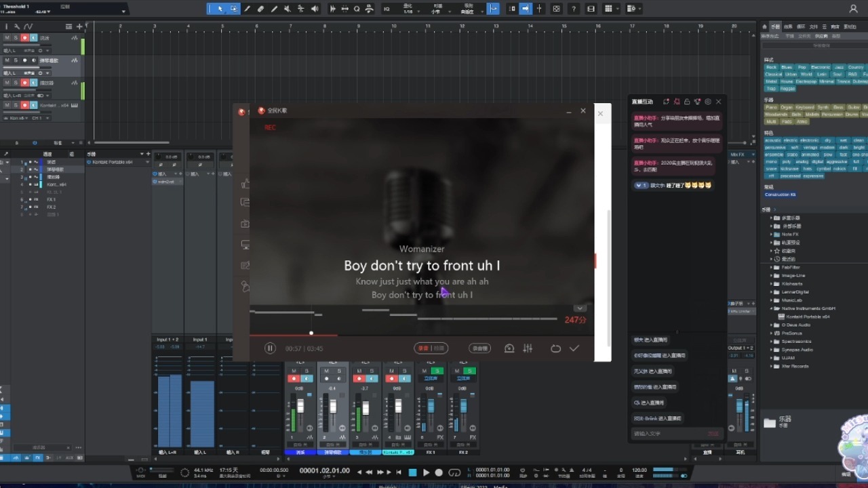Screen dimensions: 868x488
Task: Toggle record arm on the first track
Action: click(x=25, y=38)
